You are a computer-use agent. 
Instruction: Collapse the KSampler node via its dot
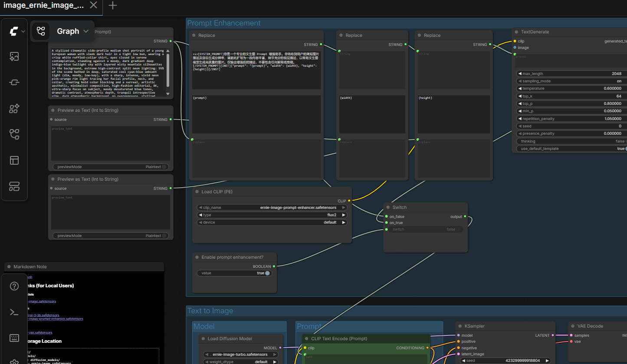(460, 326)
